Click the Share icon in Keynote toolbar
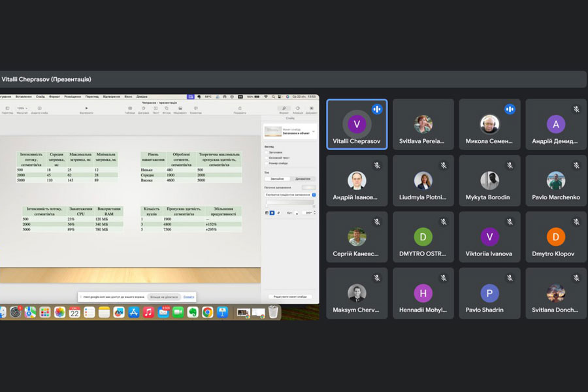Viewport: 588px width, 392px height. point(240,108)
